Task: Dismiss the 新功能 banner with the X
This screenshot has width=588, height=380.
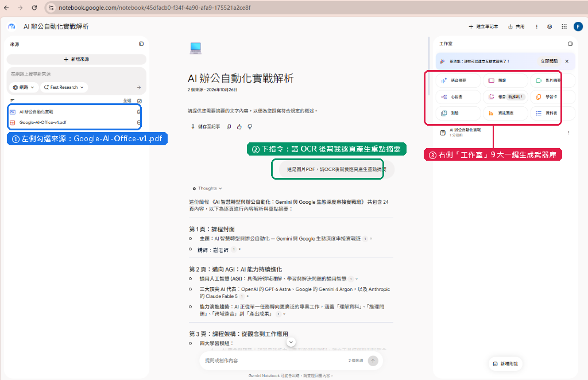Action: pos(567,61)
